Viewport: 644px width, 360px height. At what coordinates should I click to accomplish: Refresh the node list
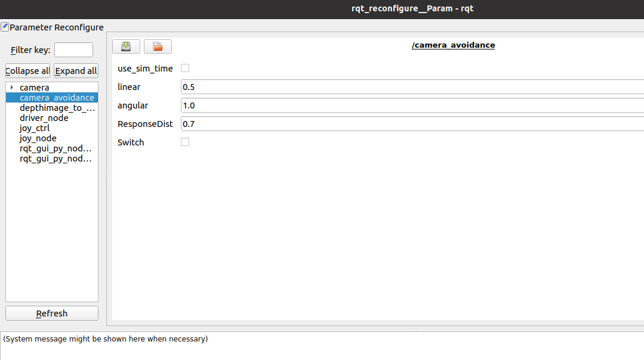[x=52, y=314]
